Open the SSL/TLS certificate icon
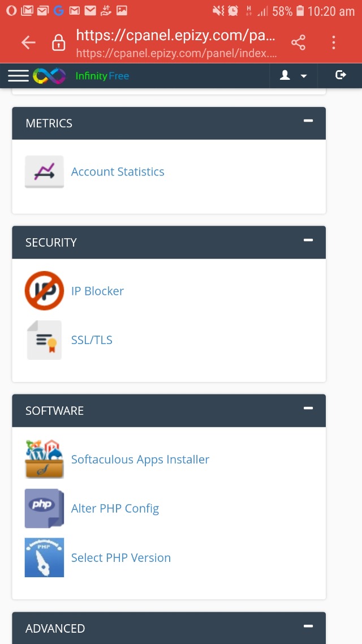This screenshot has width=362, height=644. pyautogui.click(x=44, y=340)
